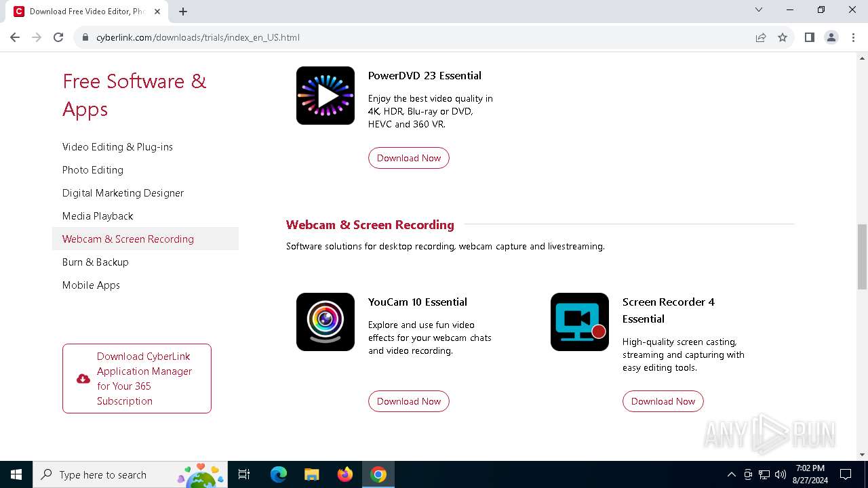868x488 pixels.
Task: Click the Windows taskbar search box
Action: coord(130,474)
